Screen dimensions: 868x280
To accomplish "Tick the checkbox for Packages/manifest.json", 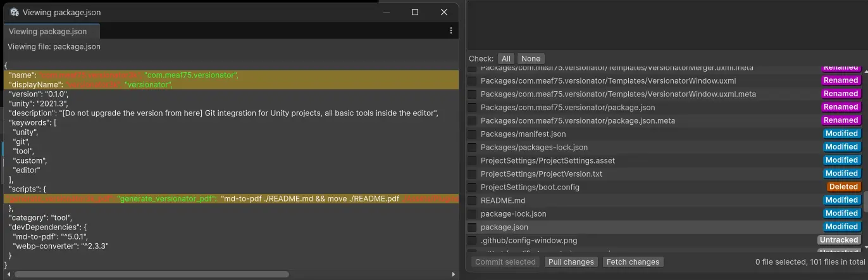I will (472, 134).
